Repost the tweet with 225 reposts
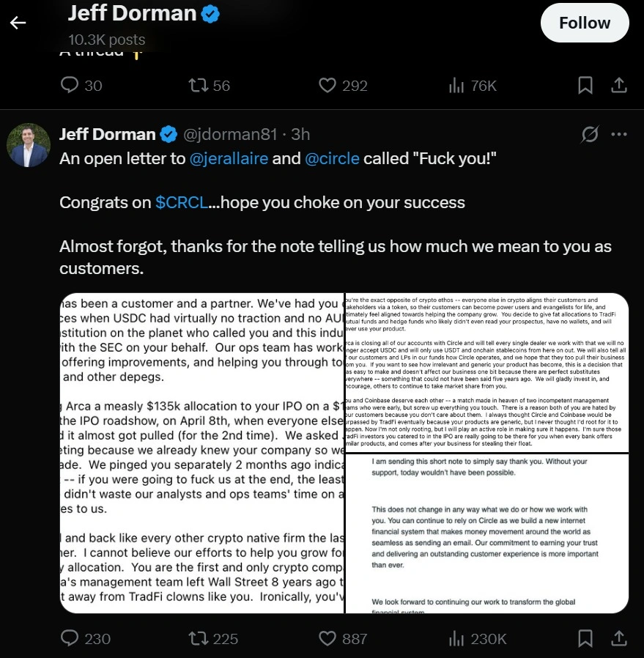This screenshot has width=644, height=658. (x=197, y=639)
